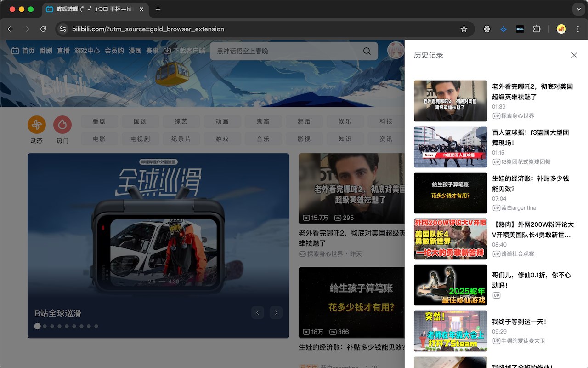Screen dimensions: 588x368
Task: Select the bilibili browser tab
Action: 96,9
